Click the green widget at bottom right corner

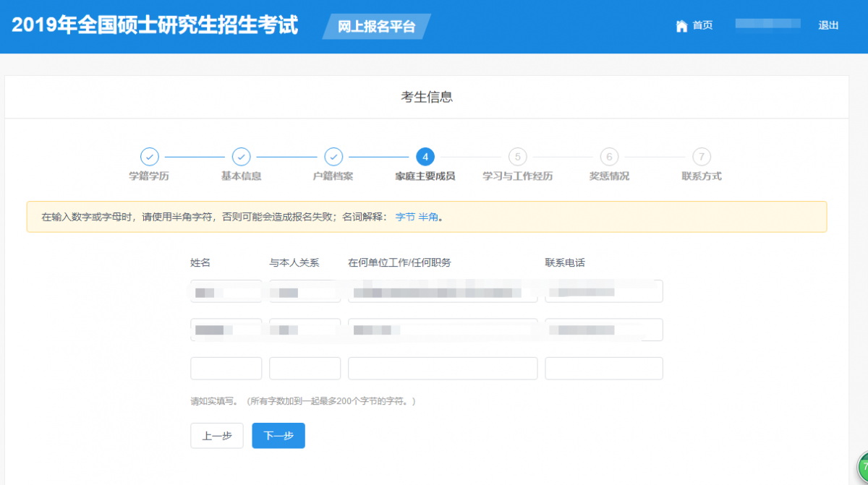coord(862,477)
